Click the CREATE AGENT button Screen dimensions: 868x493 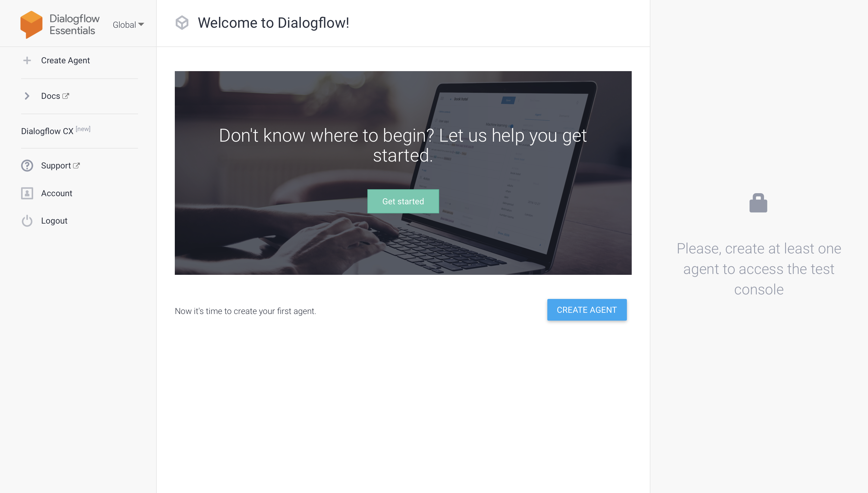pyautogui.click(x=587, y=309)
